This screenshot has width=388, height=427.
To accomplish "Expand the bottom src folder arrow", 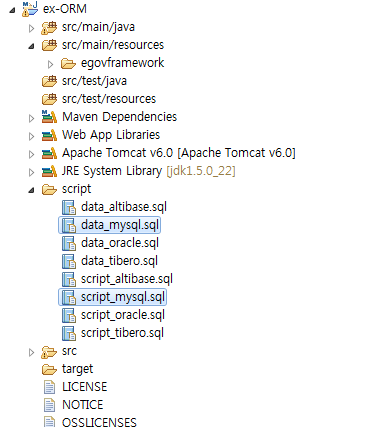I will (31, 352).
